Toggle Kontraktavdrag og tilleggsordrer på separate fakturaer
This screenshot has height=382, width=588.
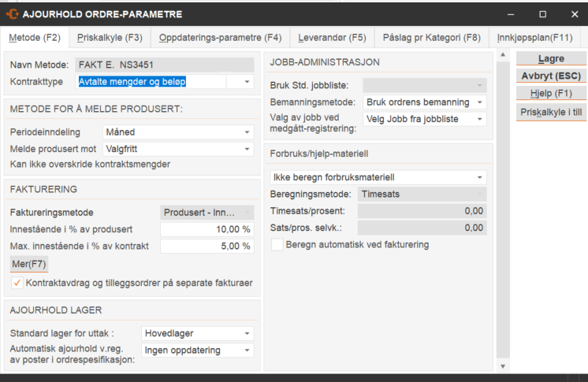click(x=17, y=283)
